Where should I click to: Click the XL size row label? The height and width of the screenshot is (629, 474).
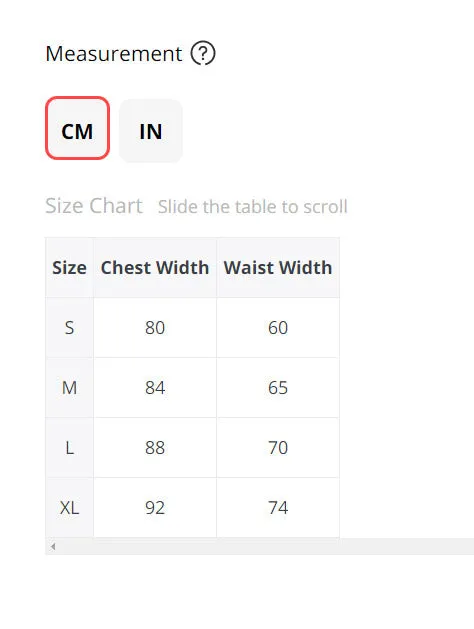69,508
